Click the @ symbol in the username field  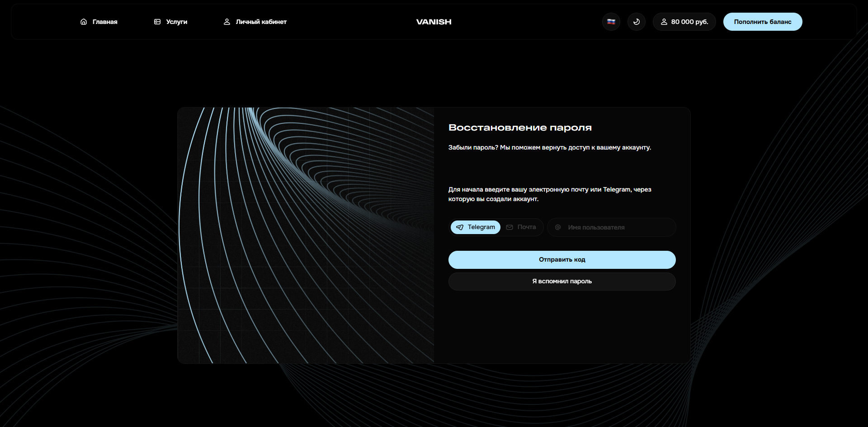[x=558, y=227]
